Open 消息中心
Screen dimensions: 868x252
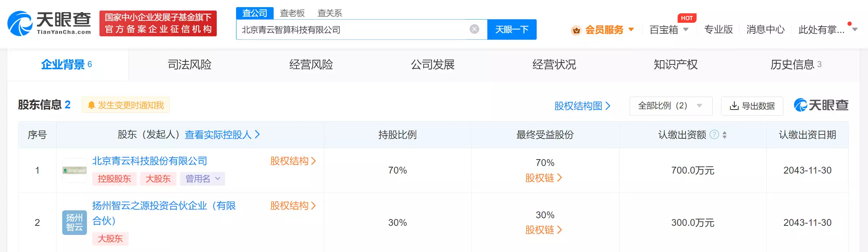tap(765, 30)
